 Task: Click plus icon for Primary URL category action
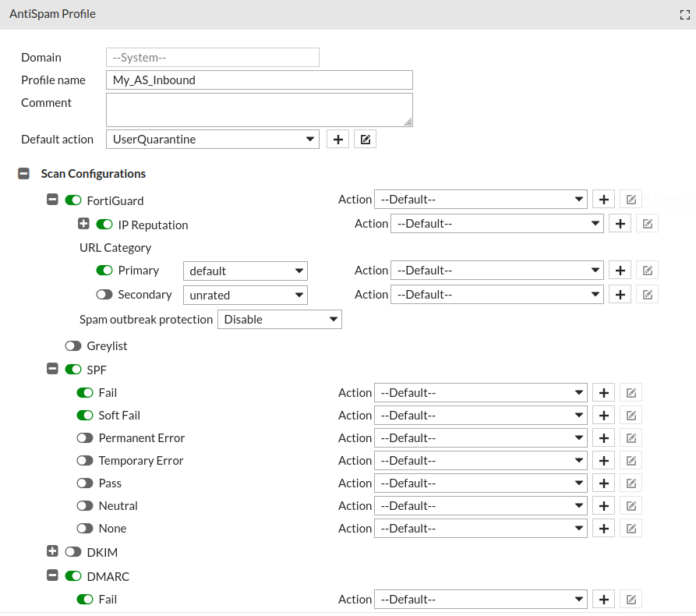[x=620, y=271]
